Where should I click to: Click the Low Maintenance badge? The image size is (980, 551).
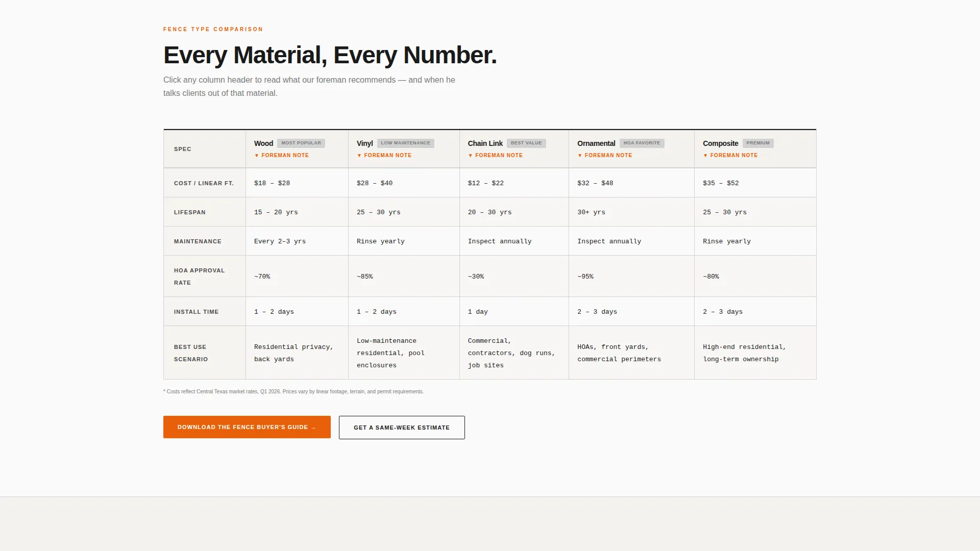(406, 143)
